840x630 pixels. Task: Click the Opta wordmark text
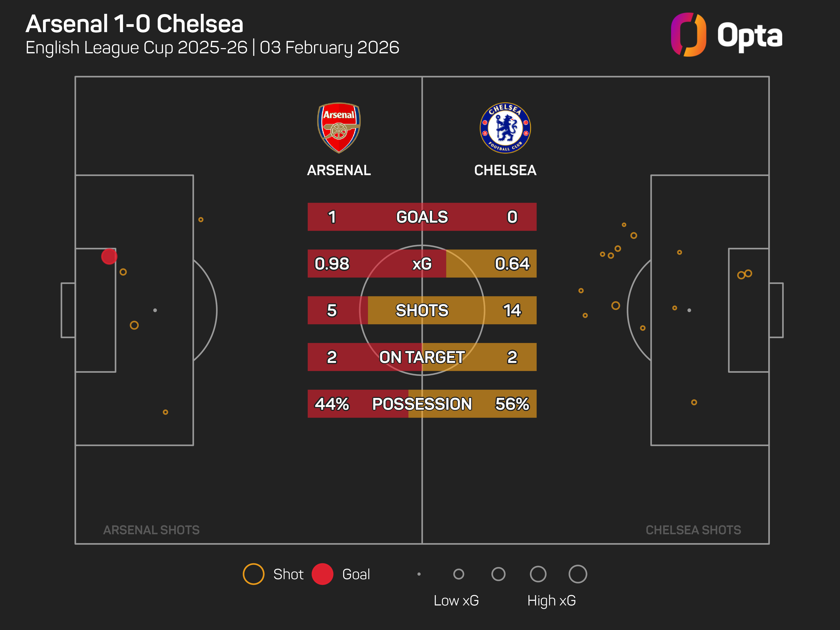[749, 36]
